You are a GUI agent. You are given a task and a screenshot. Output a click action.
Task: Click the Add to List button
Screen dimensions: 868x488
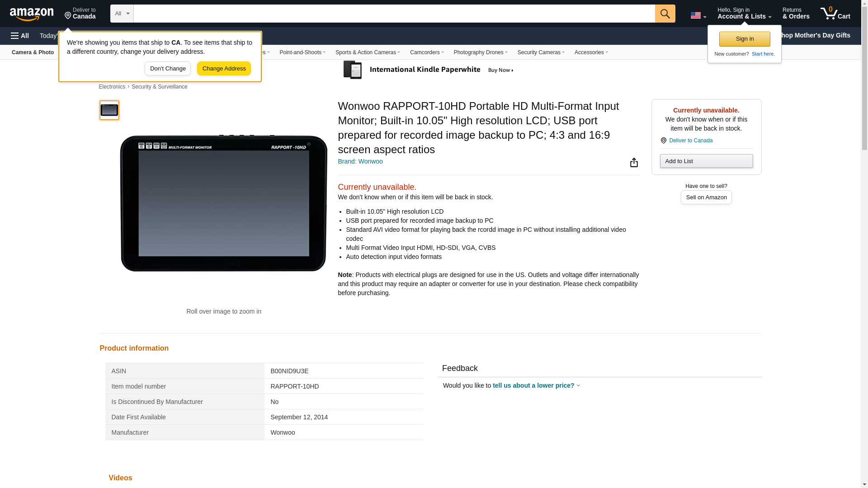click(x=706, y=161)
